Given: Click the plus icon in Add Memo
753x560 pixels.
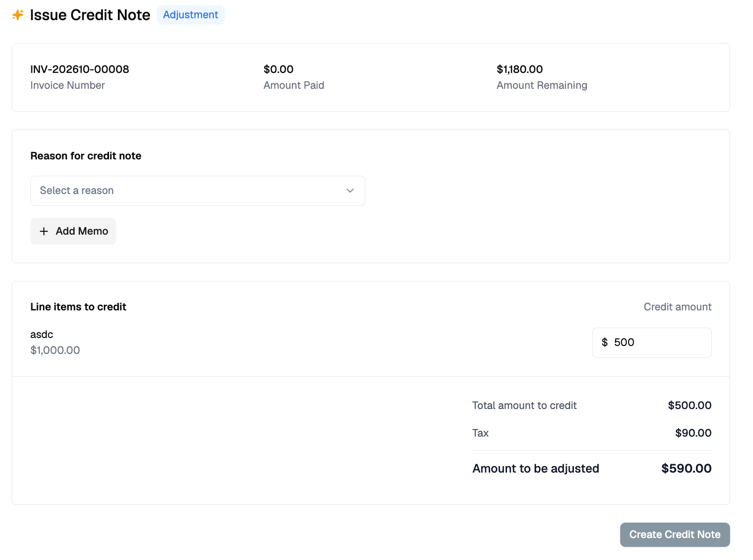Looking at the screenshot, I should click(44, 231).
